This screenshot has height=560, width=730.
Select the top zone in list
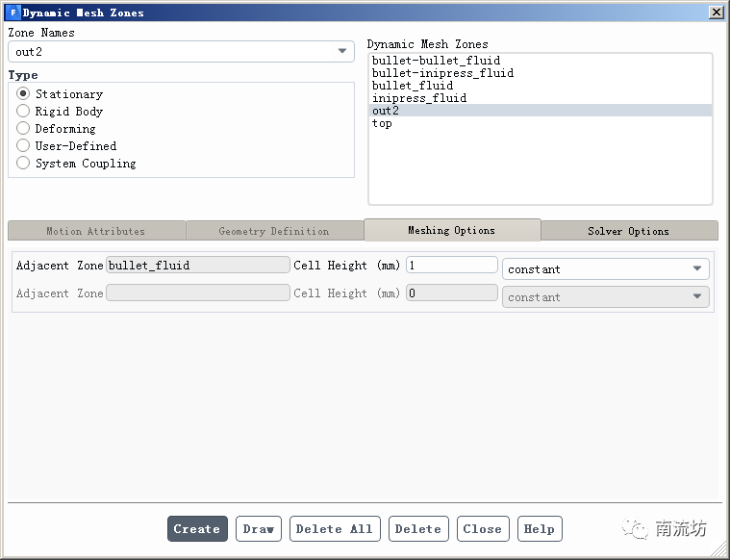tap(382, 123)
